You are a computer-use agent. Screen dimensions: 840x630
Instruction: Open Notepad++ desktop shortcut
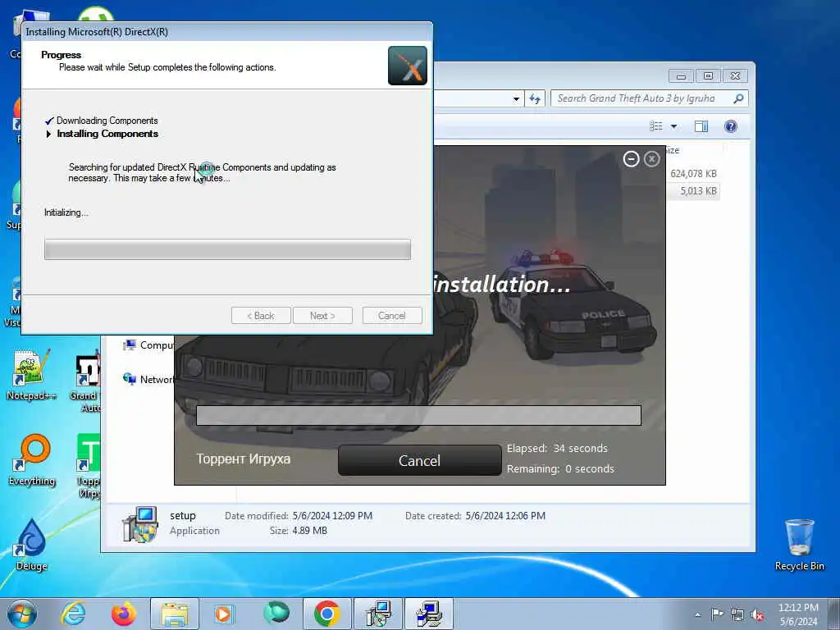(31, 374)
